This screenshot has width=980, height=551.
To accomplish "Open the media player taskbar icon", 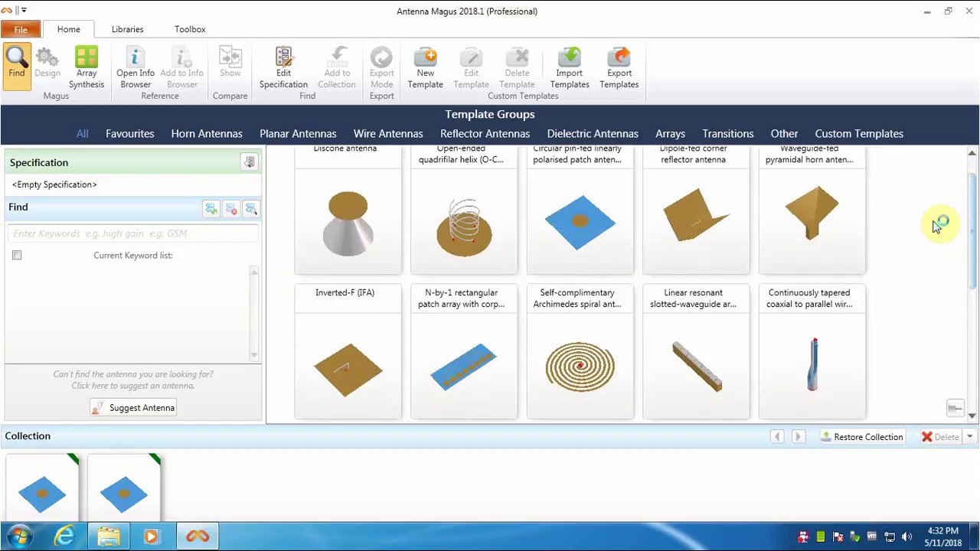I will click(151, 536).
